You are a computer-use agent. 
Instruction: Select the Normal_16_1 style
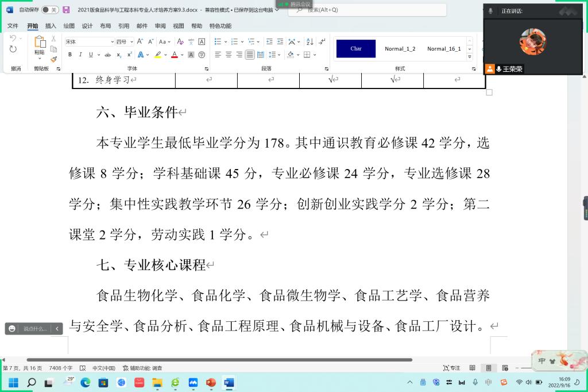[x=444, y=49]
